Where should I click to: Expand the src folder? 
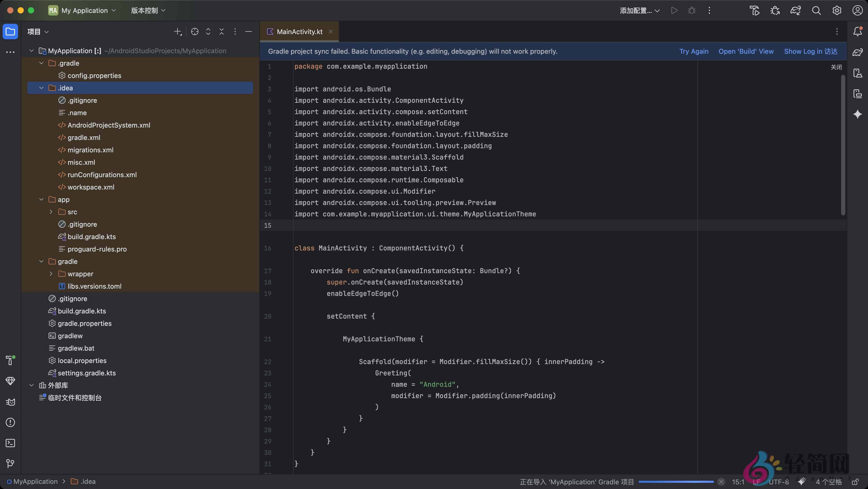(51, 212)
